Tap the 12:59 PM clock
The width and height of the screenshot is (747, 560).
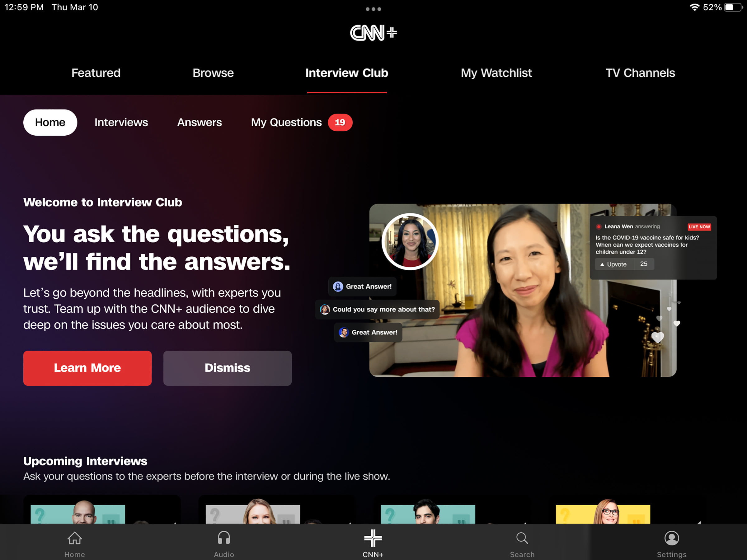click(24, 7)
